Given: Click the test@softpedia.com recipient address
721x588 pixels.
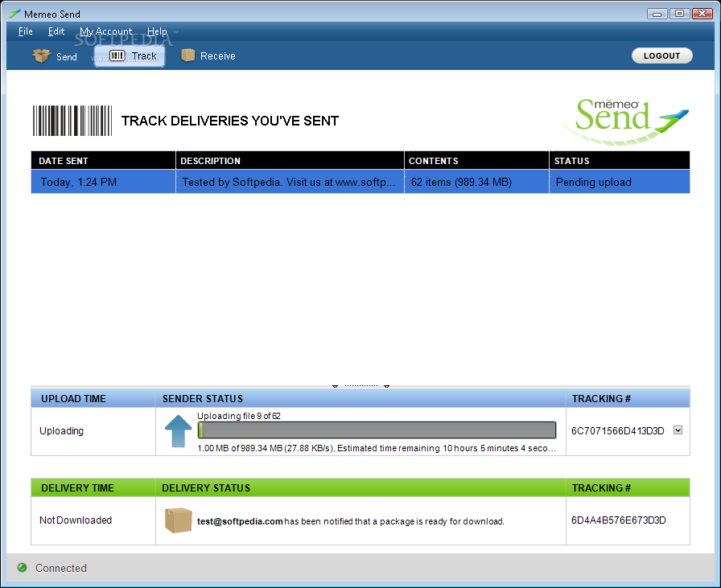Looking at the screenshot, I should pyautogui.click(x=240, y=521).
